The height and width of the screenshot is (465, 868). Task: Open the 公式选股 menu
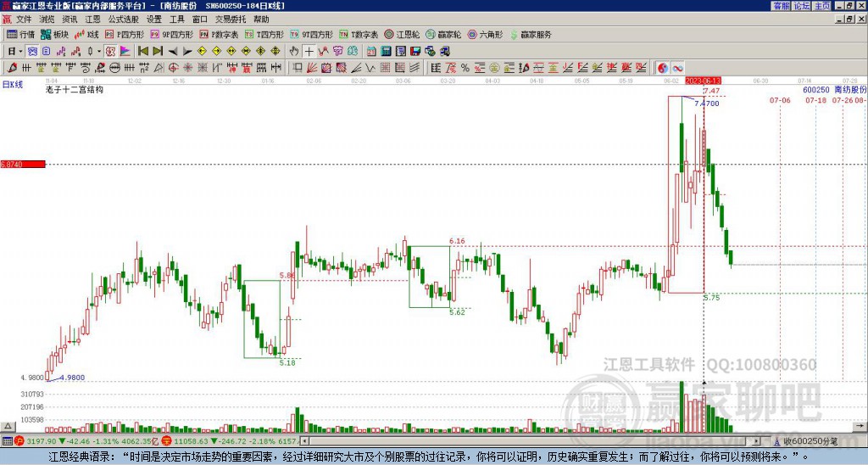pyautogui.click(x=124, y=20)
